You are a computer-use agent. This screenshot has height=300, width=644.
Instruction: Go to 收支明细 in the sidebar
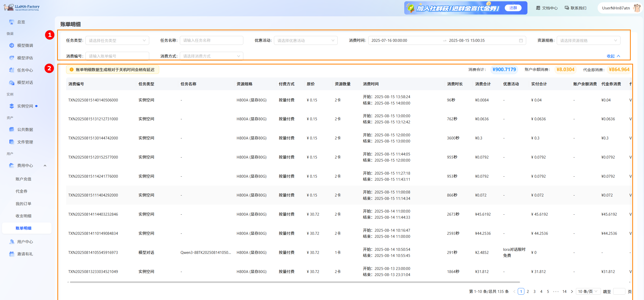point(23,216)
